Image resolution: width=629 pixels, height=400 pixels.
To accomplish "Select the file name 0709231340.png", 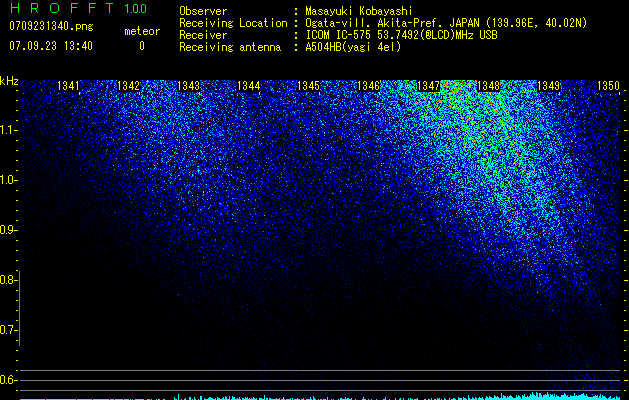I will tap(51, 27).
